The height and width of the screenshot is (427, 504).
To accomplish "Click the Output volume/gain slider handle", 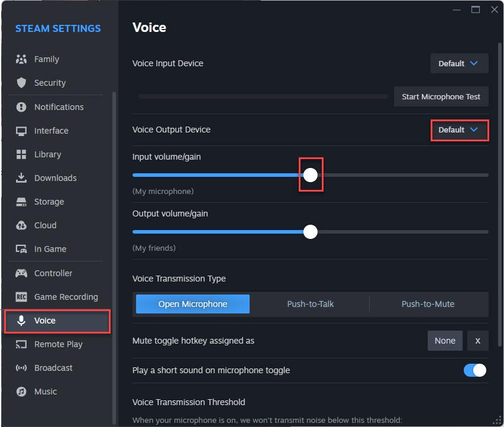I will 311,232.
